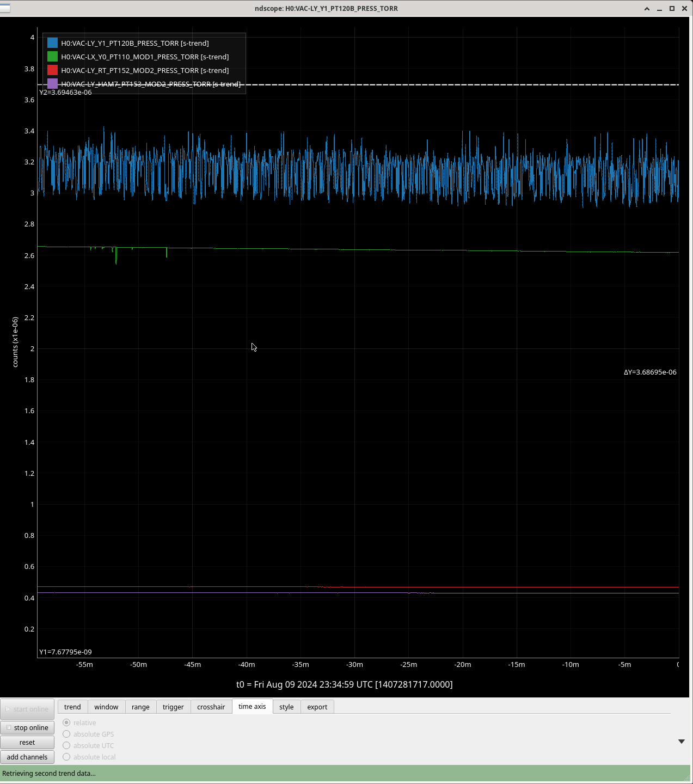Select the absolute local radio option
This screenshot has height=784, width=693.
tap(89, 757)
